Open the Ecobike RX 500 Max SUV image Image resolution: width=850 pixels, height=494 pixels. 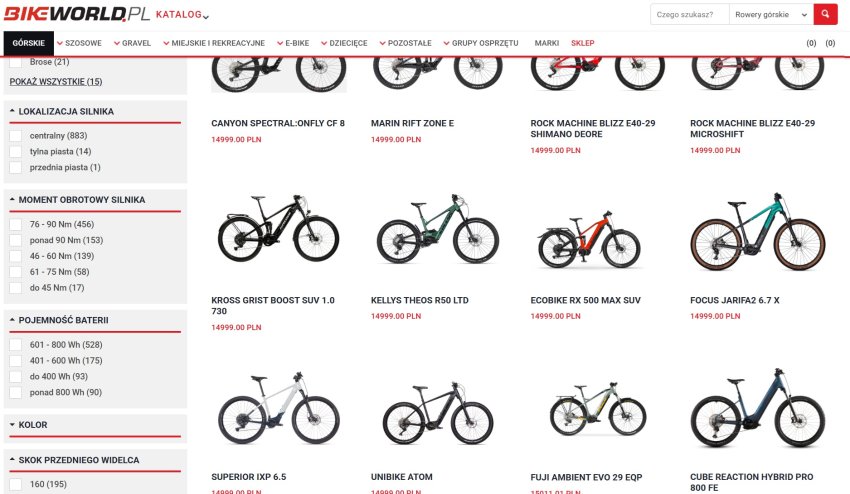pos(589,239)
